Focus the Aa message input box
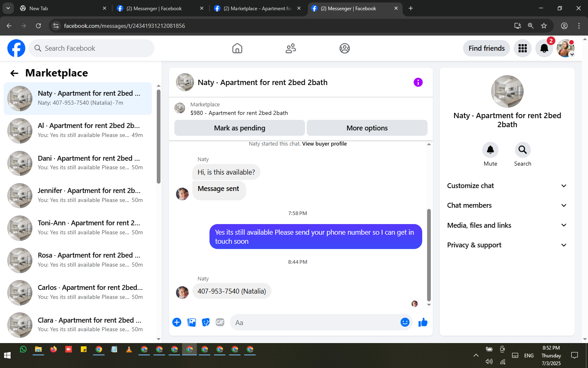The height and width of the screenshot is (368, 588). click(322, 322)
